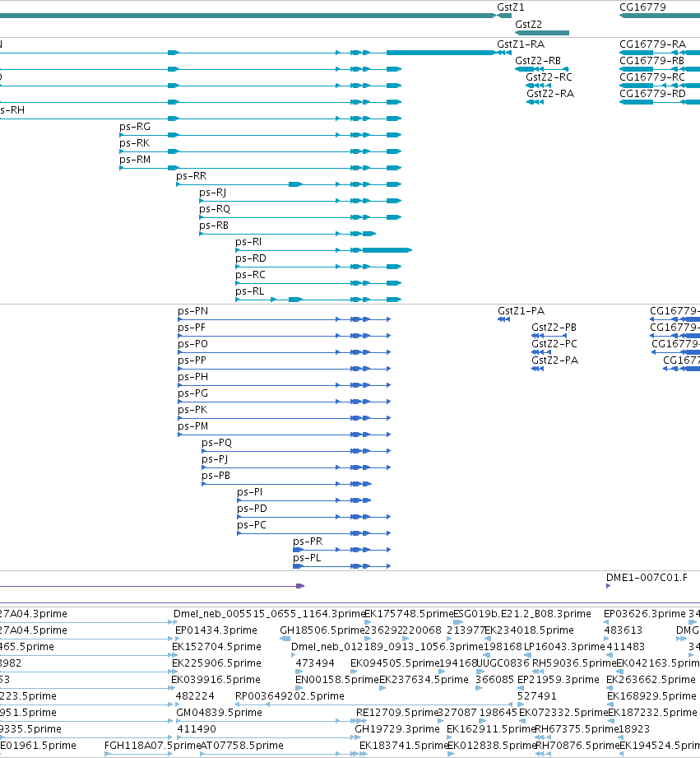This screenshot has width=700, height=758.
Task: Open EST label EK152704.5prime
Action: click(x=216, y=647)
